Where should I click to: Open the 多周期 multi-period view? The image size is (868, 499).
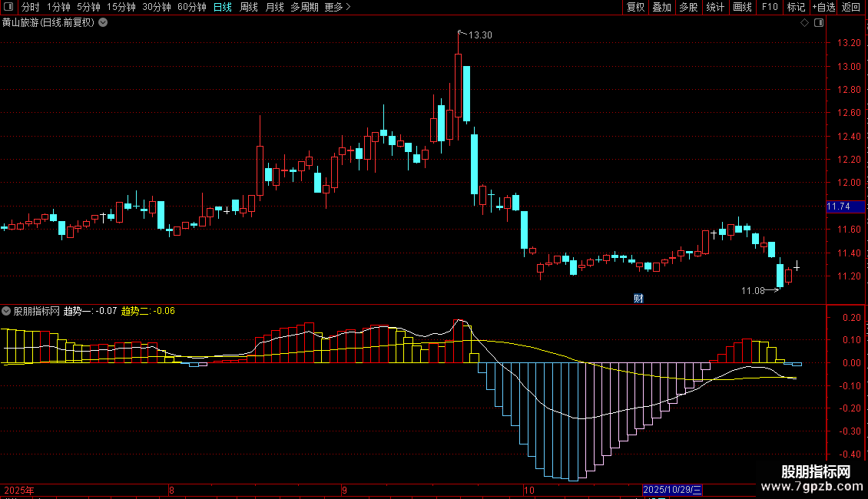(304, 7)
